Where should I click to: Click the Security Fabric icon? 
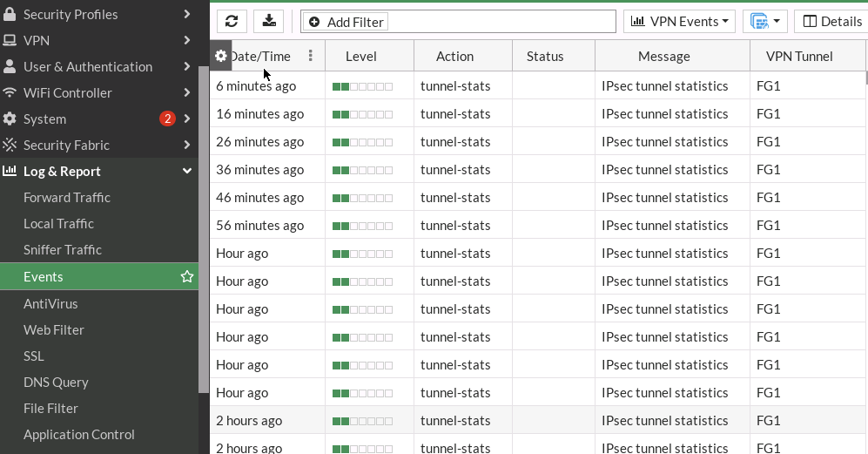point(10,146)
